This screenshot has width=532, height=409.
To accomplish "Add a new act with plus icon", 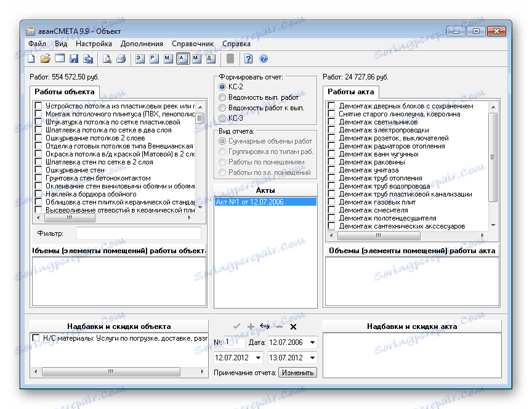I will 251,326.
